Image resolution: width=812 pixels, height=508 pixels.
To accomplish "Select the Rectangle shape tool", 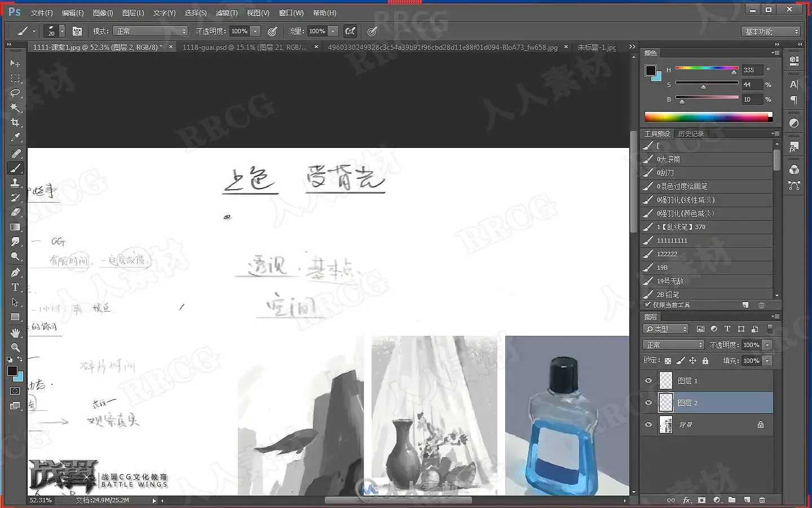I will point(15,317).
